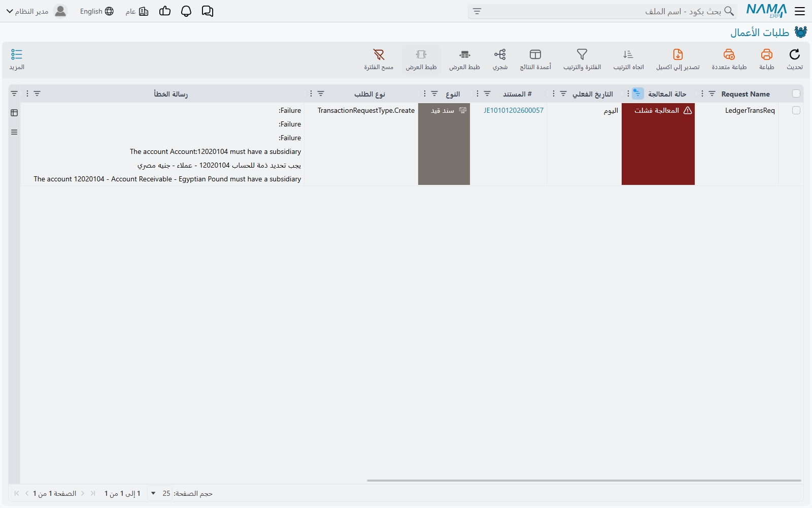Sort by نوع الطلب header
This screenshot has width=812, height=508.
pyautogui.click(x=369, y=94)
